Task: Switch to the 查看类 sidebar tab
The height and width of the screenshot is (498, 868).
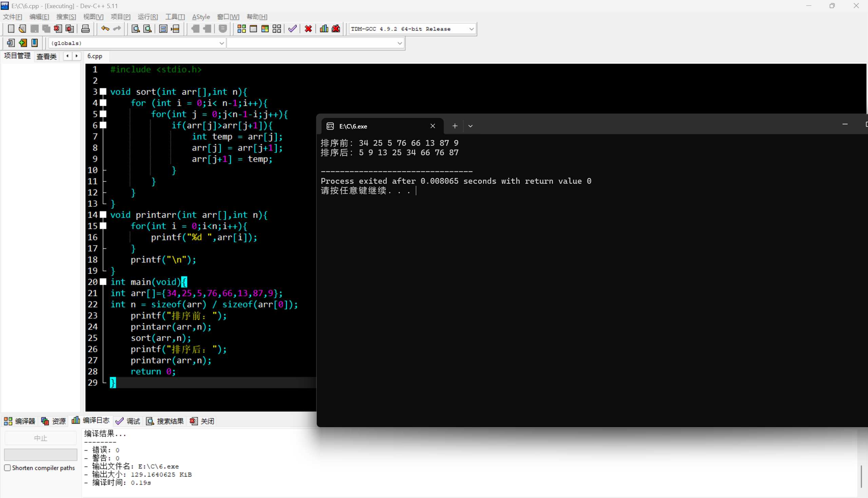Action: coord(46,56)
